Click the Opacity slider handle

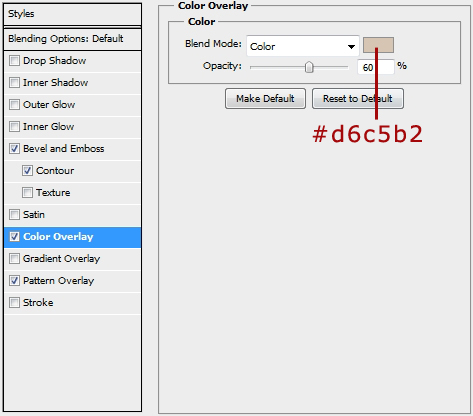(x=309, y=67)
